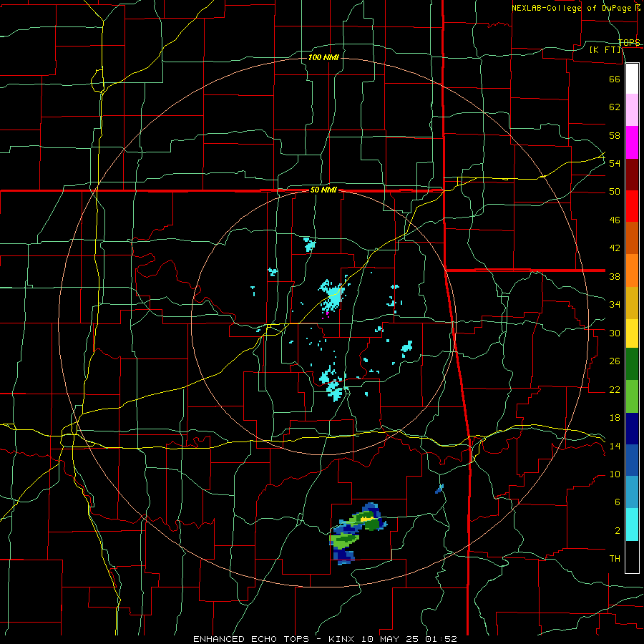The image size is (644, 644).
Task: Click the legend value '10'
Action: point(615,474)
